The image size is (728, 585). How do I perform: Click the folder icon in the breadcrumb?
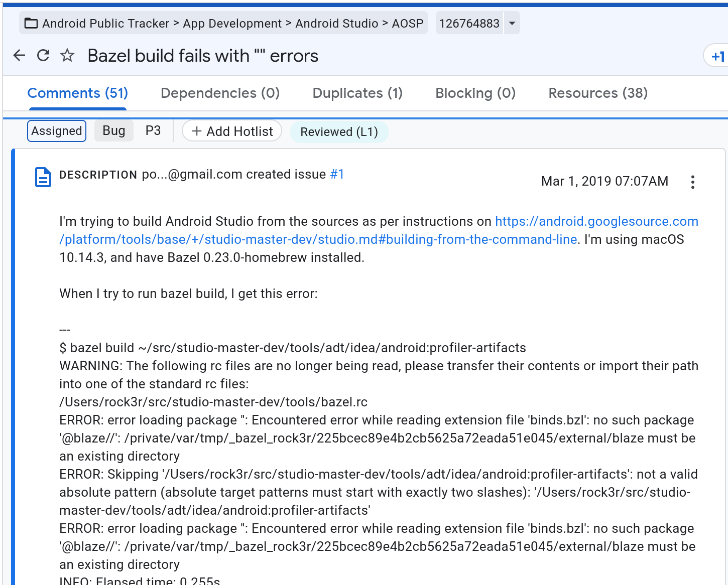[x=31, y=24]
